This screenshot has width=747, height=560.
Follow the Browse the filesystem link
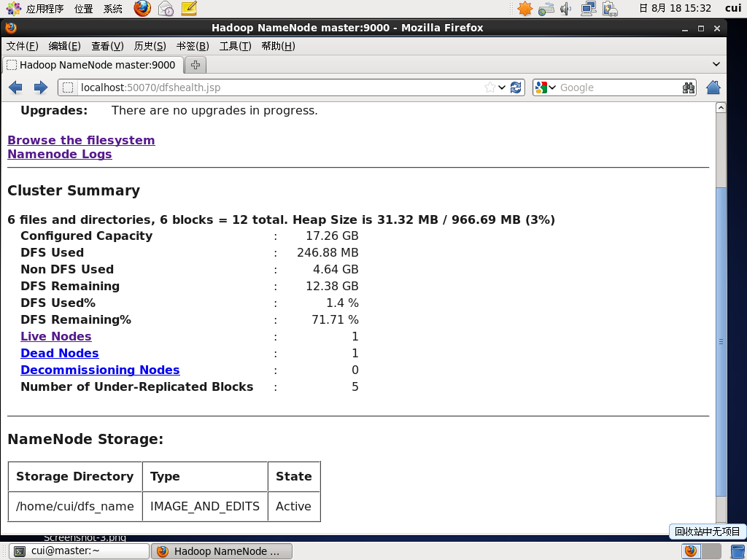[81, 141]
